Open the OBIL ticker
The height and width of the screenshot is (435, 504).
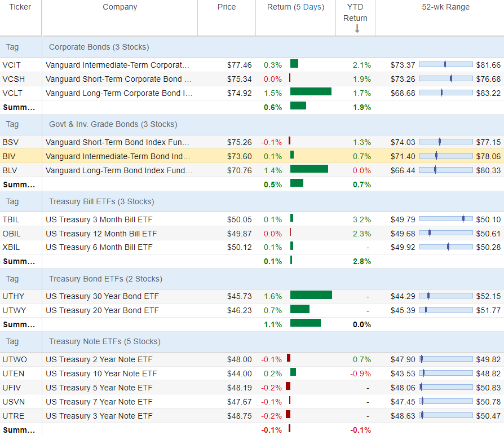tap(12, 234)
